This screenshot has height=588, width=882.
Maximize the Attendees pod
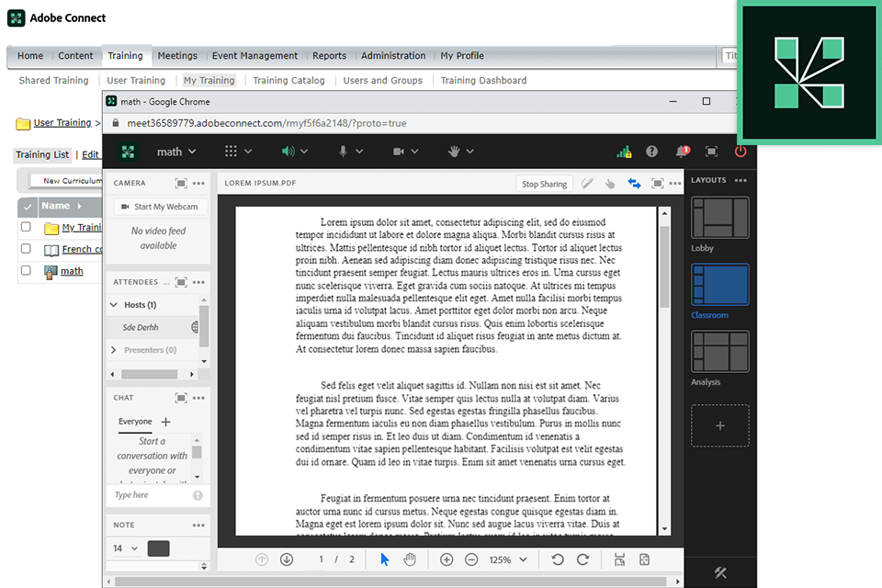click(181, 282)
